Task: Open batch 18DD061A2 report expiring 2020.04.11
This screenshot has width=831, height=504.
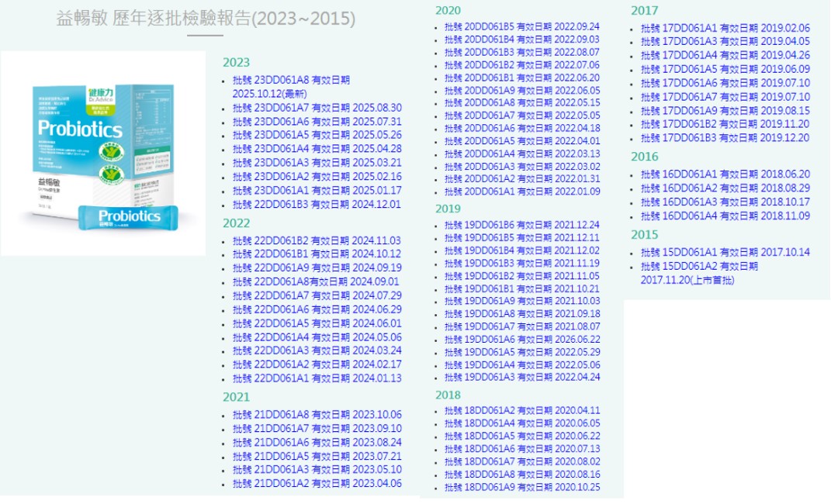Action: pos(521,410)
